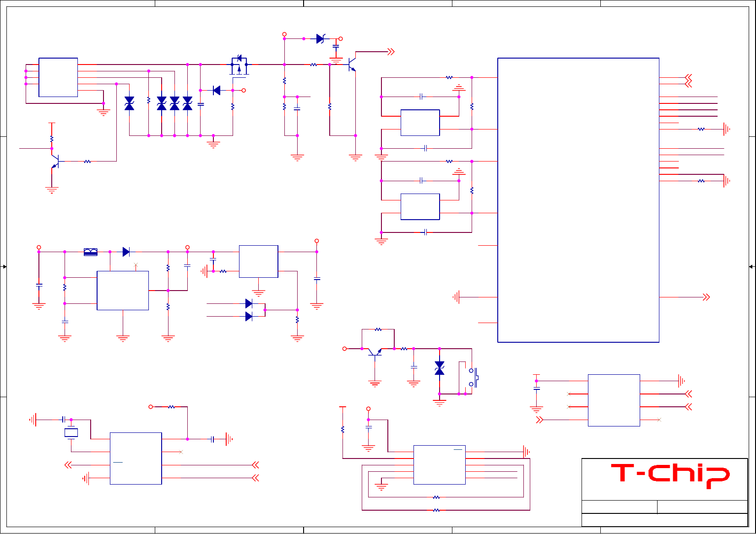Click the IC block wired to the crystal
Image resolution: width=756 pixels, height=534 pixels.
pyautogui.click(x=136, y=458)
